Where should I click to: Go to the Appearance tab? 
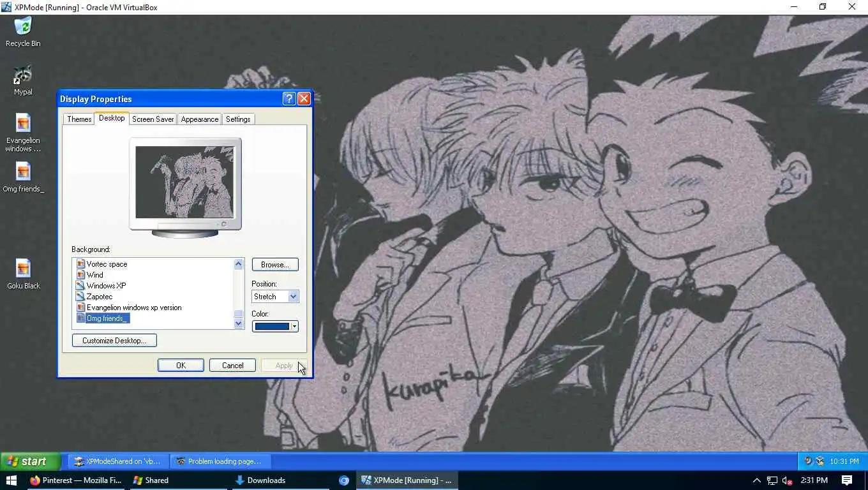click(x=200, y=119)
